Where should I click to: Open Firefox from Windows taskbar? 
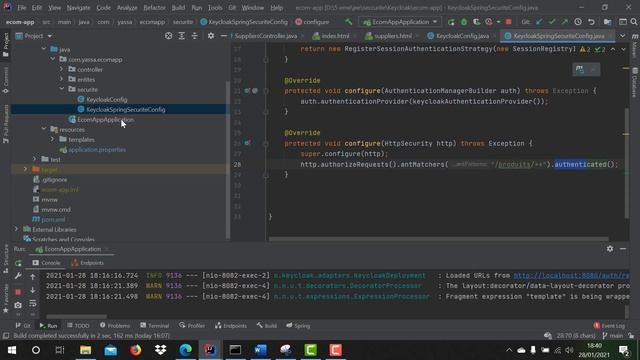click(x=136, y=350)
